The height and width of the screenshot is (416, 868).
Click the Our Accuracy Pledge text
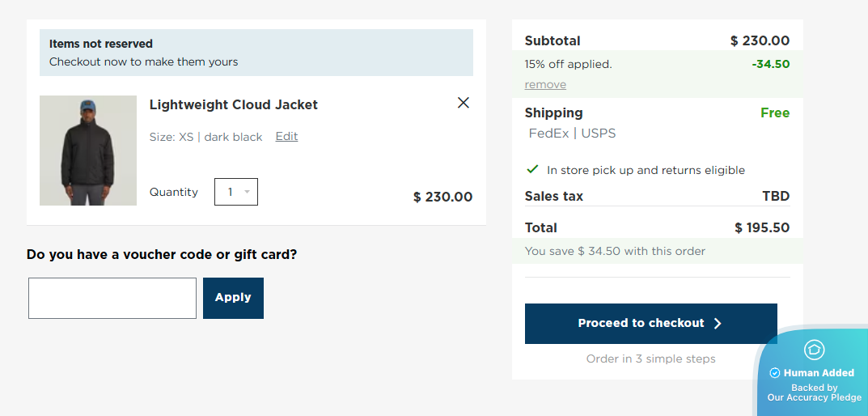[814, 397]
